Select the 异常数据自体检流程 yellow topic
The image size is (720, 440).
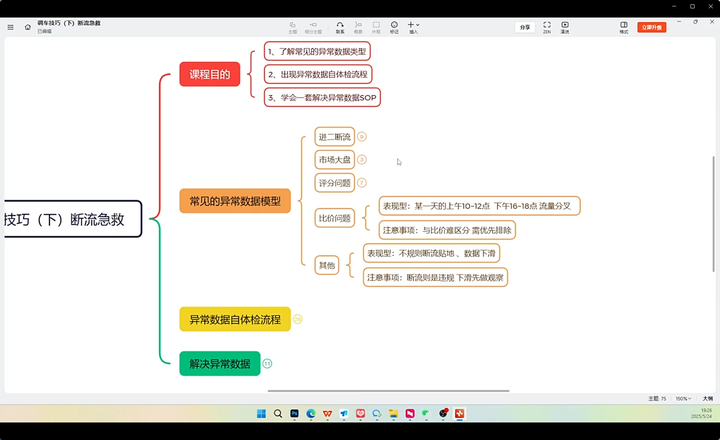tap(235, 319)
